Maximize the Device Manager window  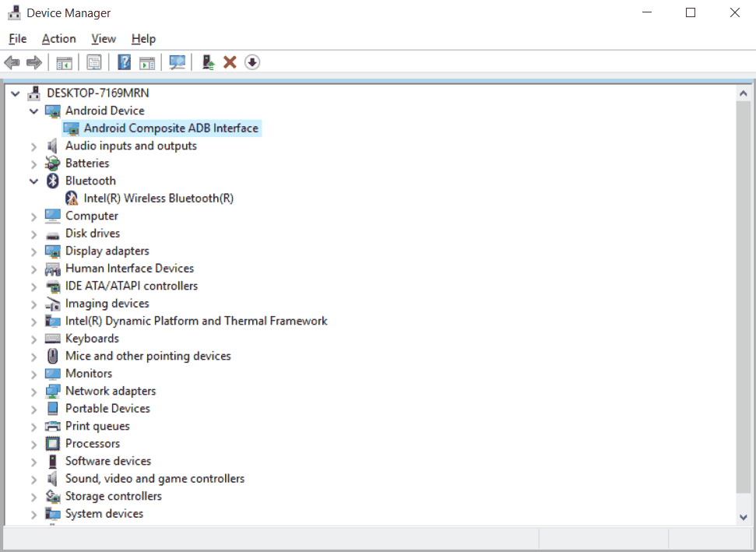coord(691,12)
